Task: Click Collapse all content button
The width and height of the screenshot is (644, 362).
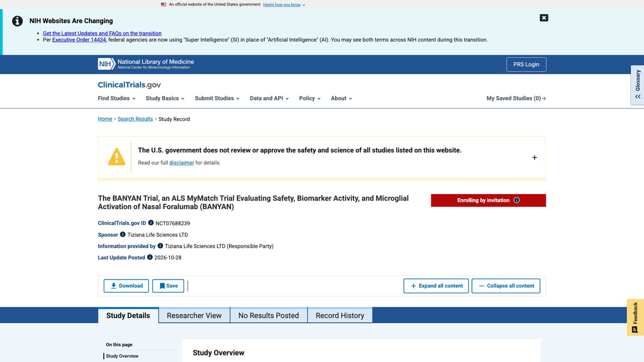Action: (506, 286)
